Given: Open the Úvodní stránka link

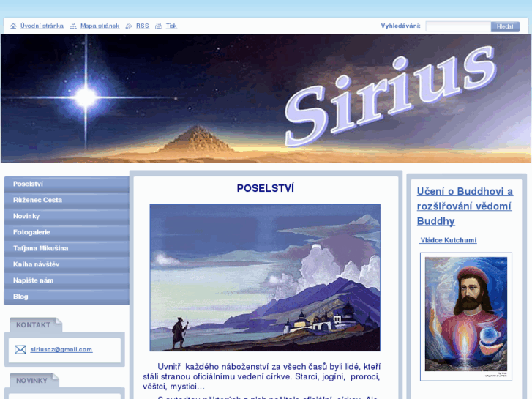Looking at the screenshot, I should tap(42, 26).
